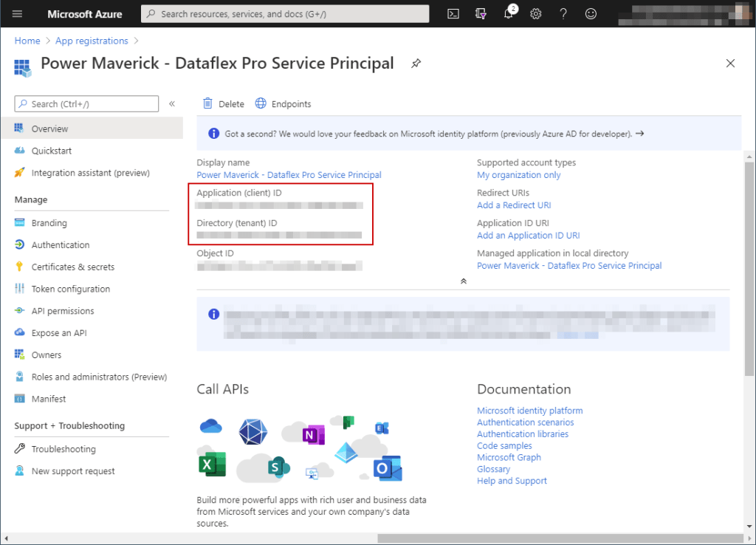Click Add an Application ID URI link
The height and width of the screenshot is (545, 756).
click(528, 236)
